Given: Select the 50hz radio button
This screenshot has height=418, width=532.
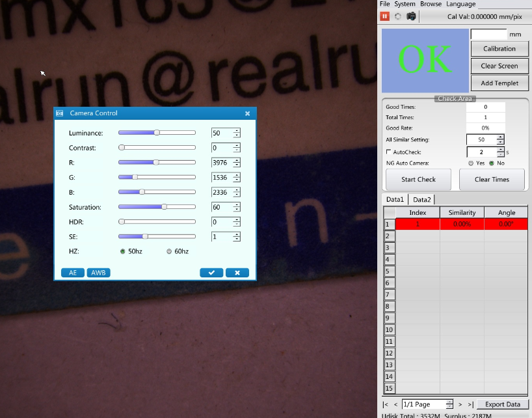Looking at the screenshot, I should tap(123, 251).
